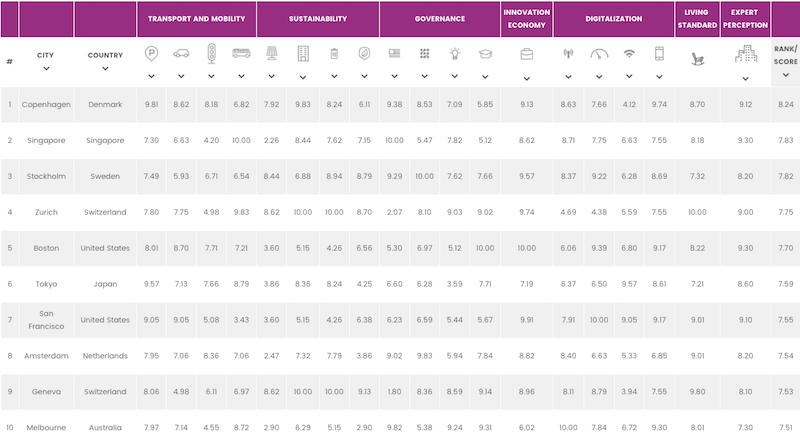Click the briefcase icon under Innovation Economy
Viewport: 800px width, 445px height.
click(526, 55)
